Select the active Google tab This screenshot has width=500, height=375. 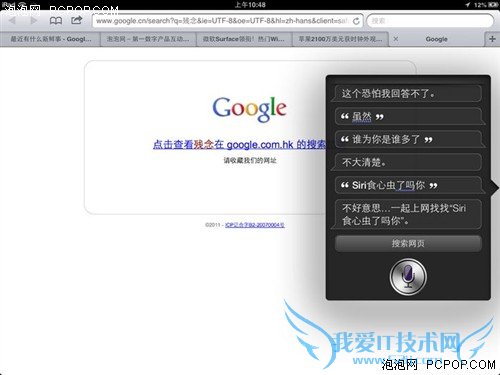436,39
